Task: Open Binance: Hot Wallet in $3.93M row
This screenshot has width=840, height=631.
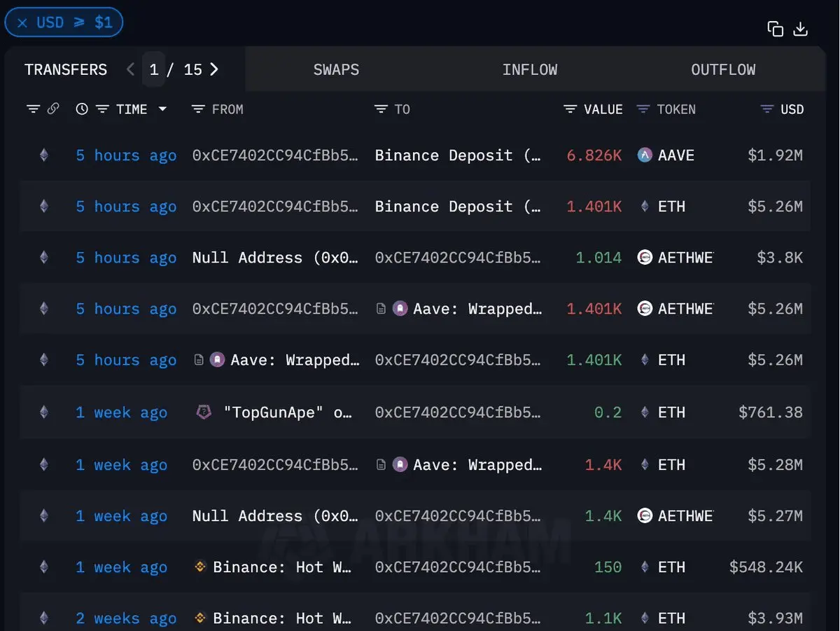Action: [282, 618]
